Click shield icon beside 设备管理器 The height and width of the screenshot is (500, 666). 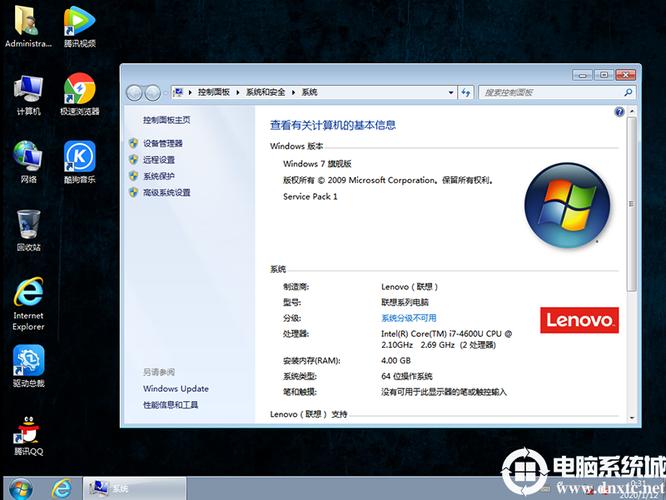pos(134,143)
